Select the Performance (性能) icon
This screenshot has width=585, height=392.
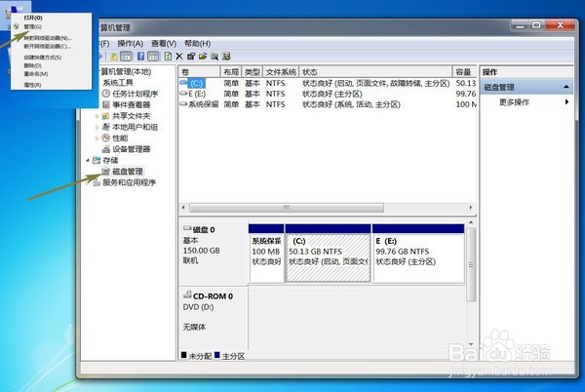tap(106, 138)
